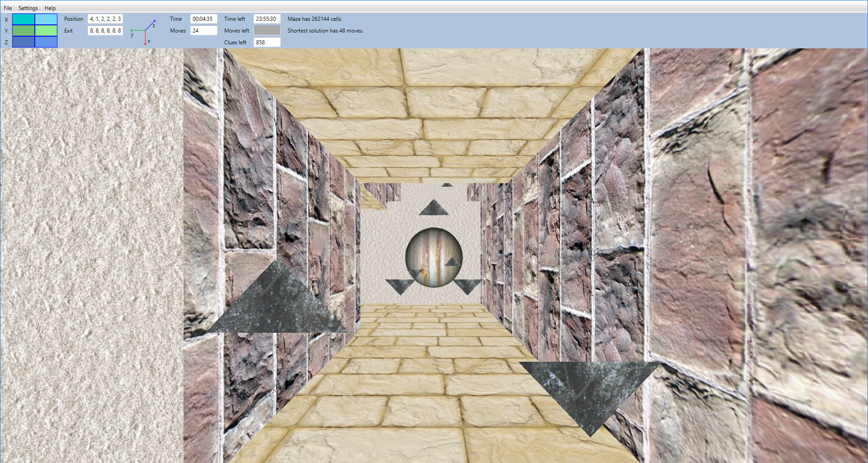This screenshot has width=868, height=463.
Task: Click inside the Position coordinates field
Action: pos(105,19)
